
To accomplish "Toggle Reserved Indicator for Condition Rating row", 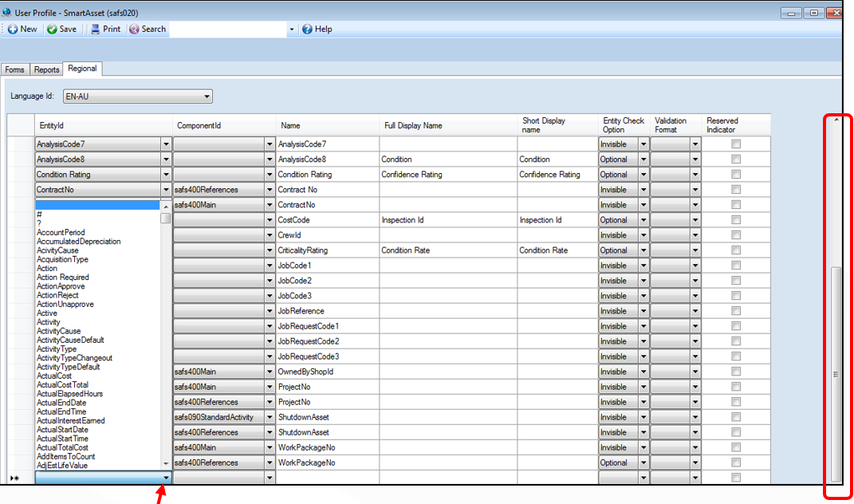I will (736, 175).
